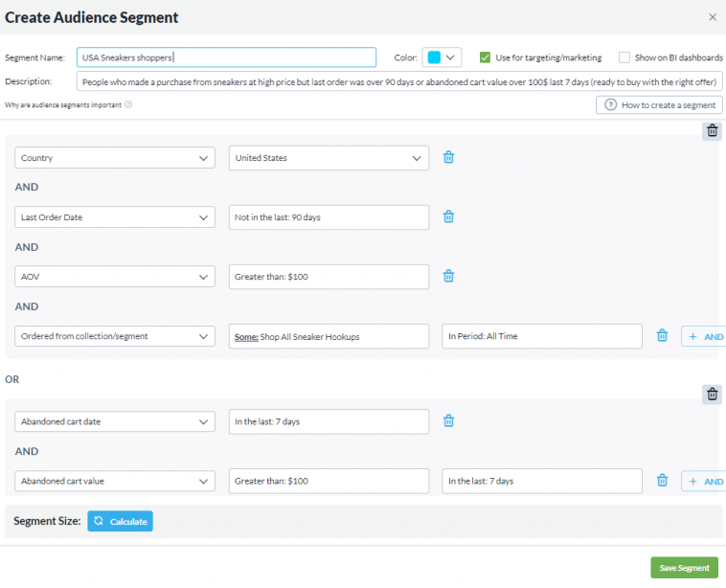Delete the Abandoned cart value condition
The width and height of the screenshot is (726, 588).
point(662,481)
